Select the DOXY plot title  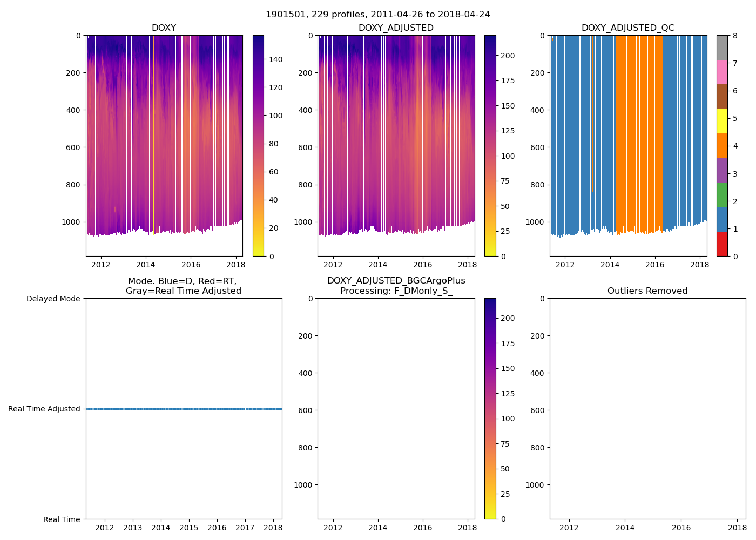(x=164, y=28)
